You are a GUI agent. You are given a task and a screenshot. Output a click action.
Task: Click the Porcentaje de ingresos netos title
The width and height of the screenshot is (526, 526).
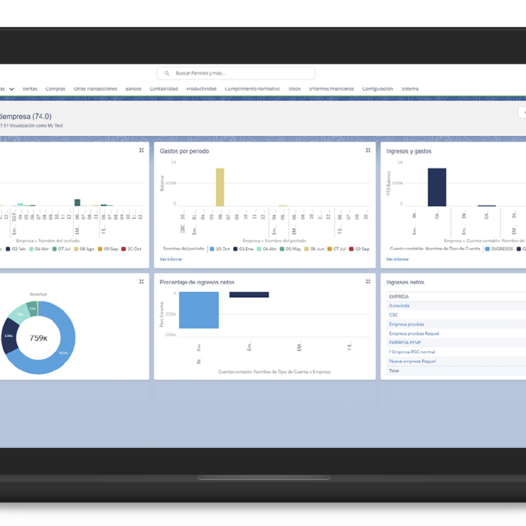(197, 282)
